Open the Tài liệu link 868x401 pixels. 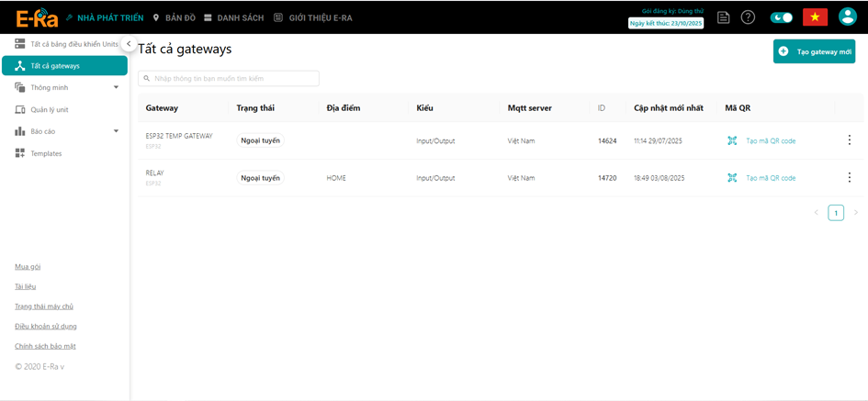click(x=26, y=286)
